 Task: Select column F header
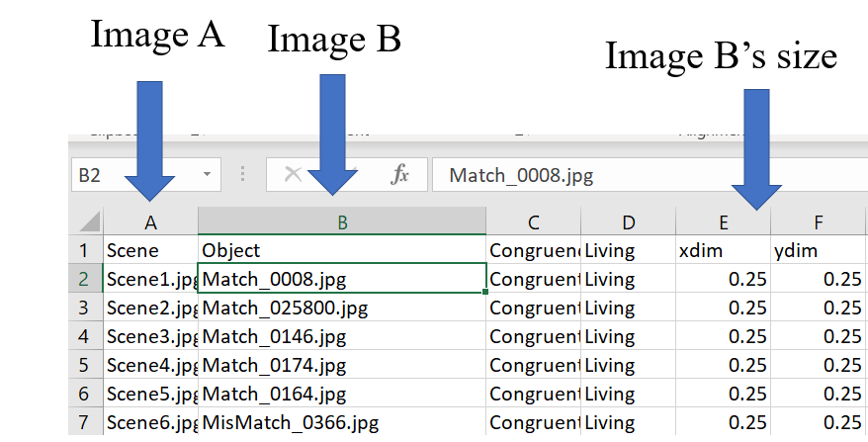click(x=819, y=222)
